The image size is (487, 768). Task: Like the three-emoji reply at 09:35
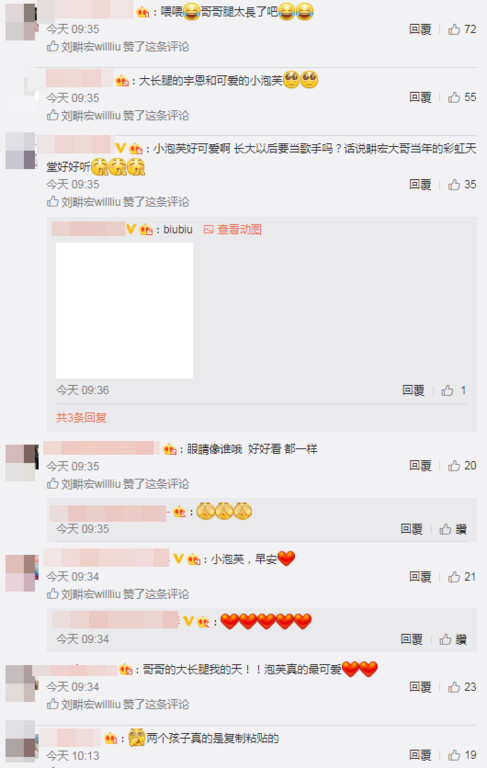[453, 529]
